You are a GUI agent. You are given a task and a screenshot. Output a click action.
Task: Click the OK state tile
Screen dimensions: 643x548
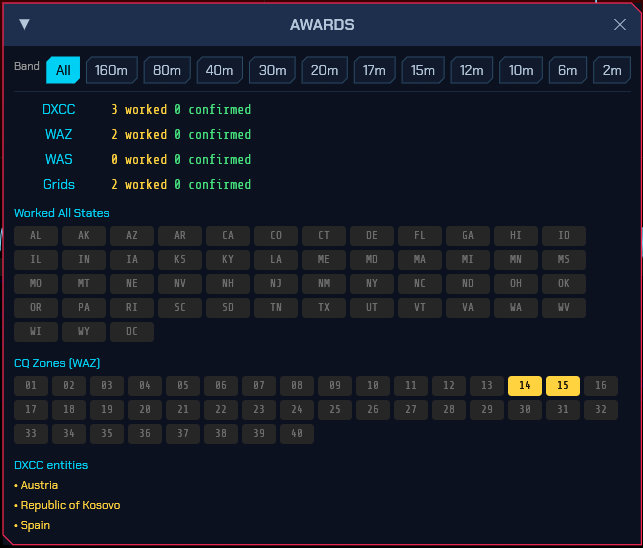pos(563,283)
